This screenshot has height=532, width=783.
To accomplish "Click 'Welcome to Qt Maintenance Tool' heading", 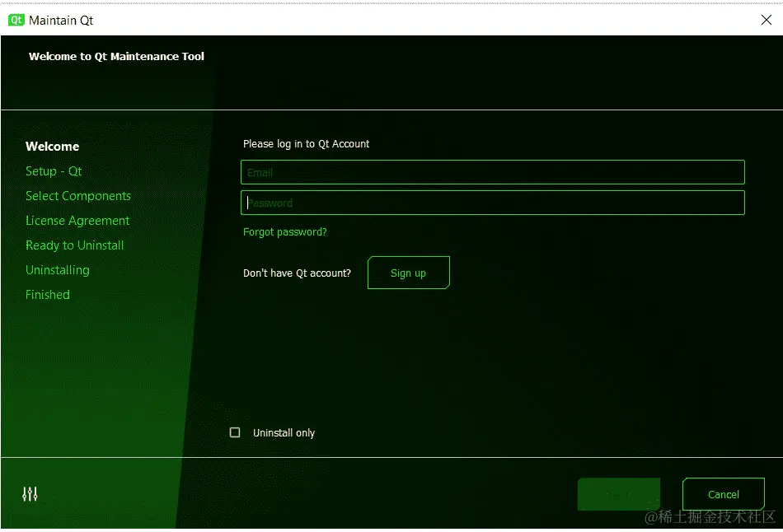I will click(x=116, y=56).
